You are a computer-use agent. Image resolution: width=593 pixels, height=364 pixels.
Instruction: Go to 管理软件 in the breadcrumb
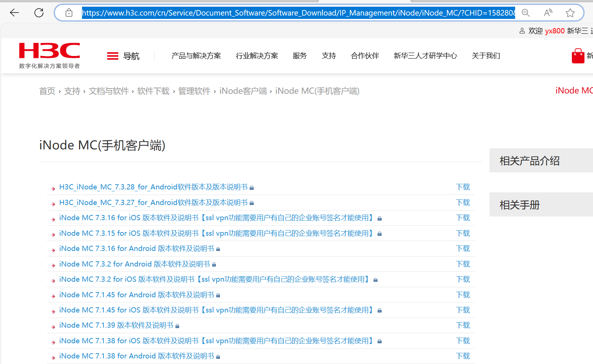[x=194, y=91]
